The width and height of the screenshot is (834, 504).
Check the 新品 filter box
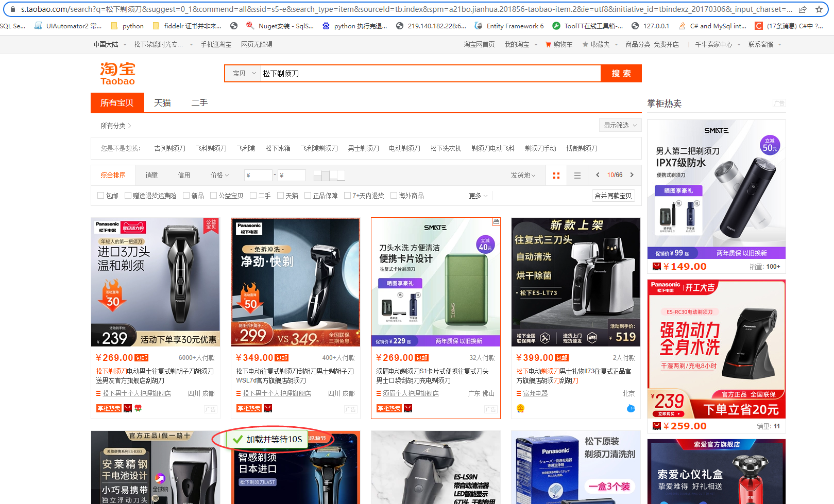(186, 196)
